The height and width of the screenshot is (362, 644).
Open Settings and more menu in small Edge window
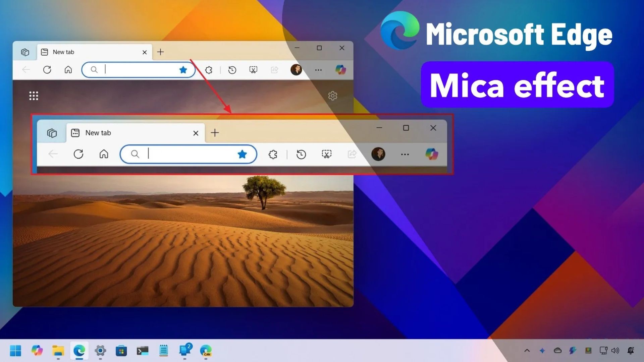[x=318, y=70]
